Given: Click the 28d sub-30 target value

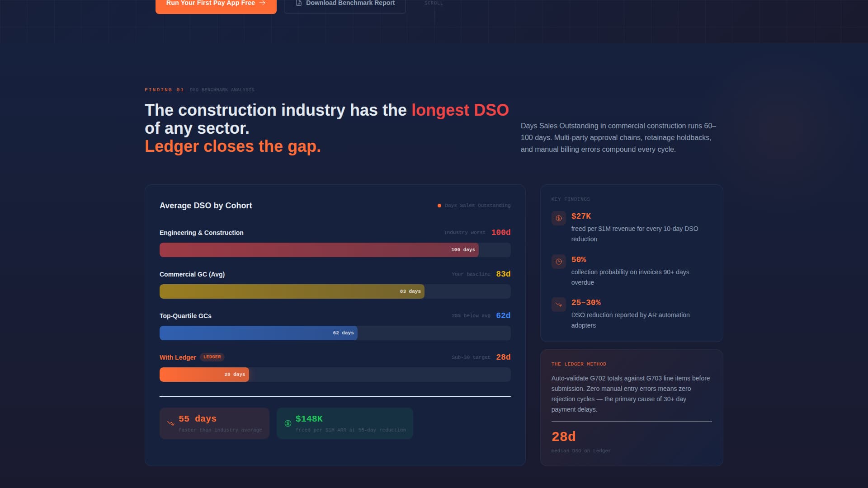Looking at the screenshot, I should click(x=503, y=357).
